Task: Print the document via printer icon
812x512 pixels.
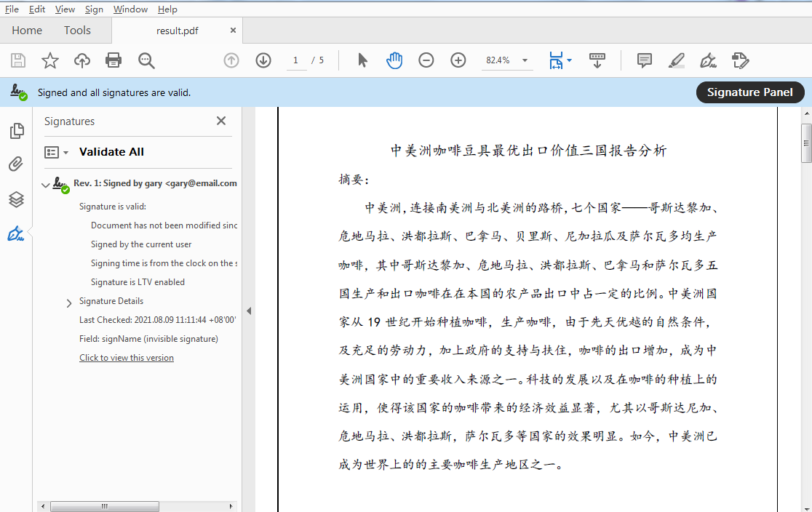Action: coord(114,60)
